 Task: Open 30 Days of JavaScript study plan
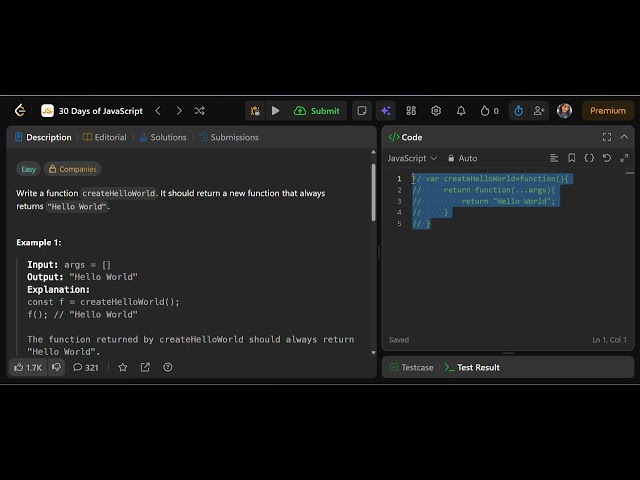point(92,111)
